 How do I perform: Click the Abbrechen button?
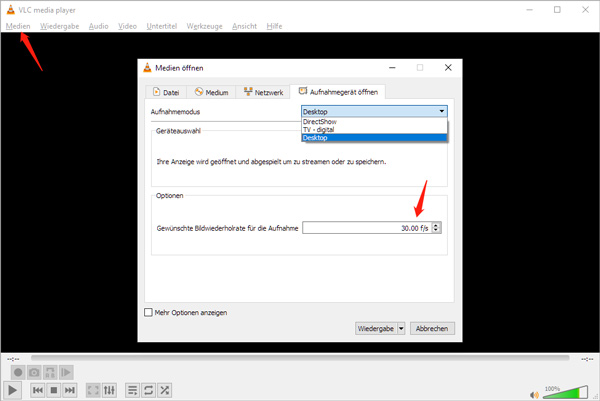point(432,328)
